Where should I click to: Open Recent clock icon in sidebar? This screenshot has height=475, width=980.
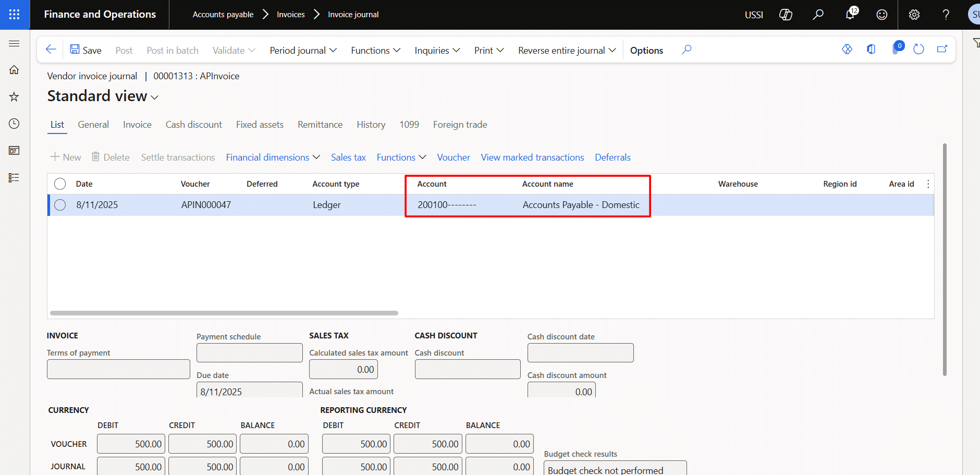point(14,124)
